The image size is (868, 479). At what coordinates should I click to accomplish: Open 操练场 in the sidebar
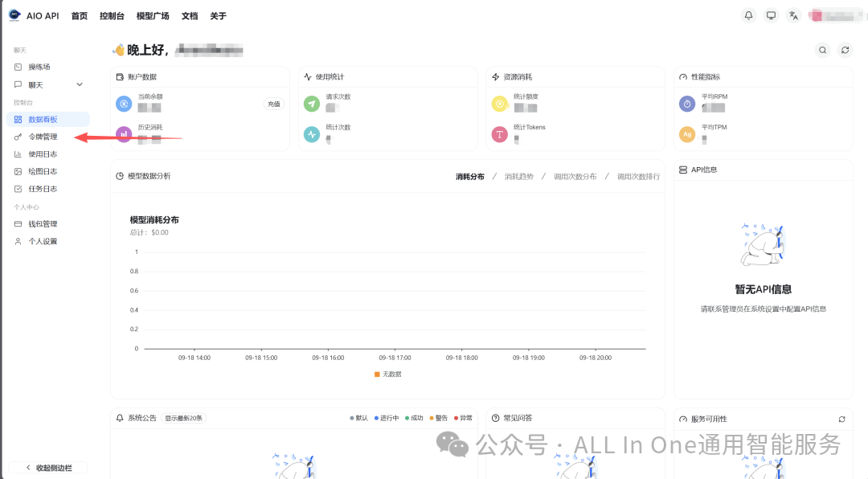point(48,67)
